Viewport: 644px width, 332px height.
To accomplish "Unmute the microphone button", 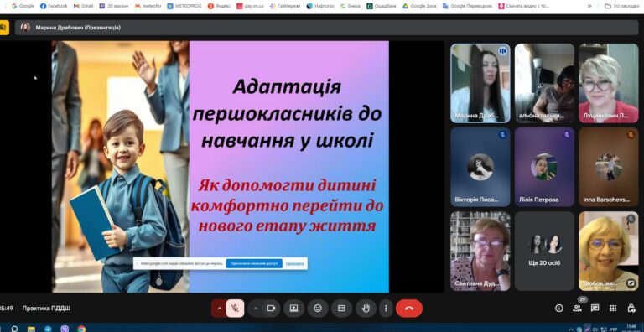I will tap(235, 309).
